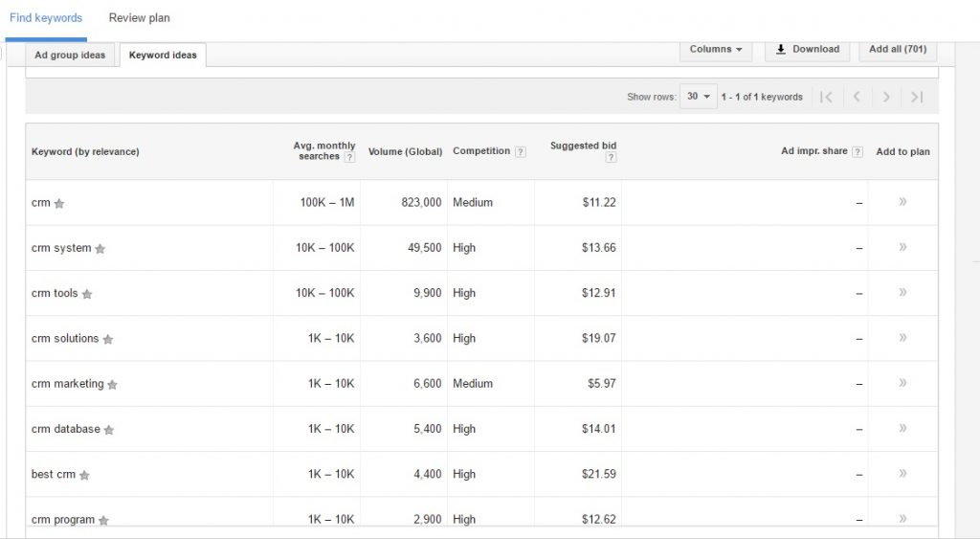Click '1 - 1 of 1 keywords' text

762,97
